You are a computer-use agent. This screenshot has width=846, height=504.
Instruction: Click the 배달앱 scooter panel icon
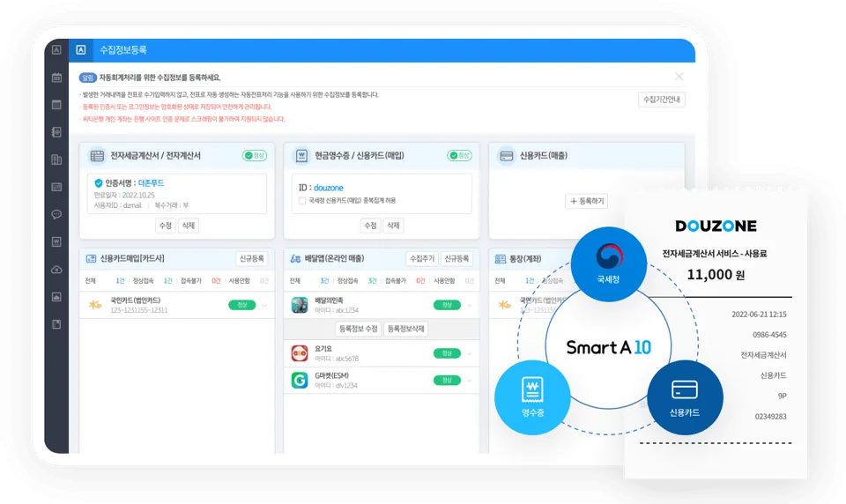click(x=295, y=259)
